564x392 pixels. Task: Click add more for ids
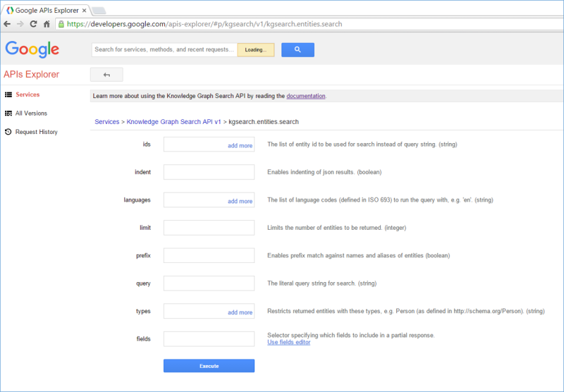pyautogui.click(x=240, y=146)
